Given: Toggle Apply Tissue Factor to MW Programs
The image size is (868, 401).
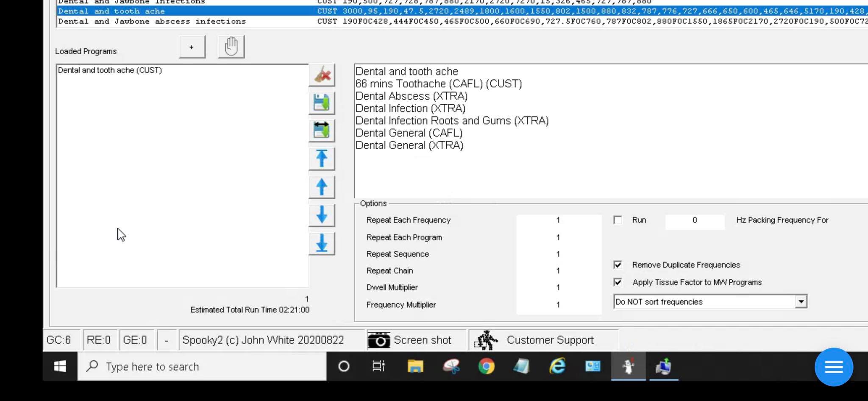Looking at the screenshot, I should click(618, 282).
